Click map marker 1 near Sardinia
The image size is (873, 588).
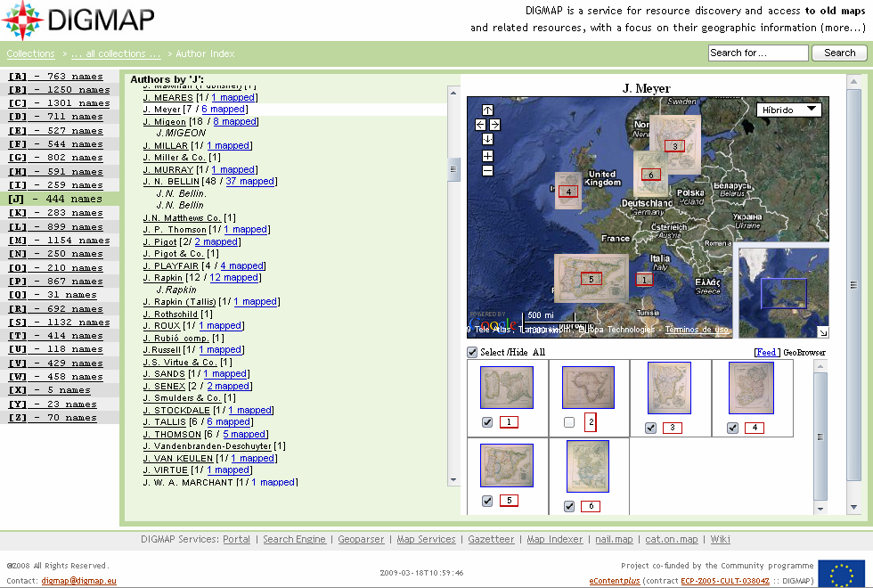coord(644,280)
